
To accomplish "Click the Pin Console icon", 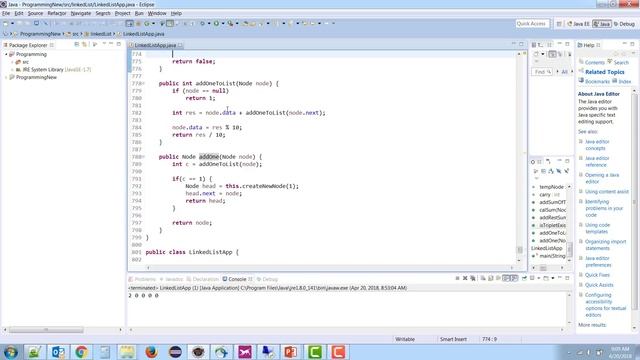I will pyautogui.click(x=524, y=278).
